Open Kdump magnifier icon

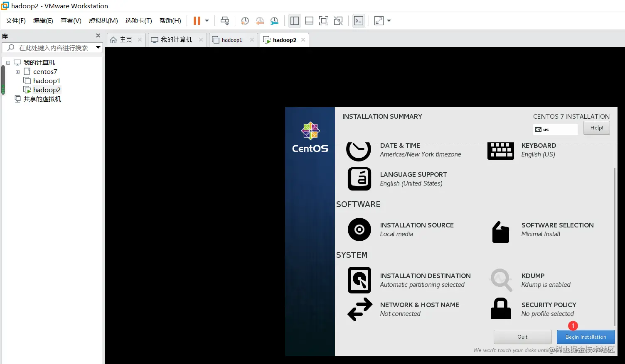pos(501,280)
